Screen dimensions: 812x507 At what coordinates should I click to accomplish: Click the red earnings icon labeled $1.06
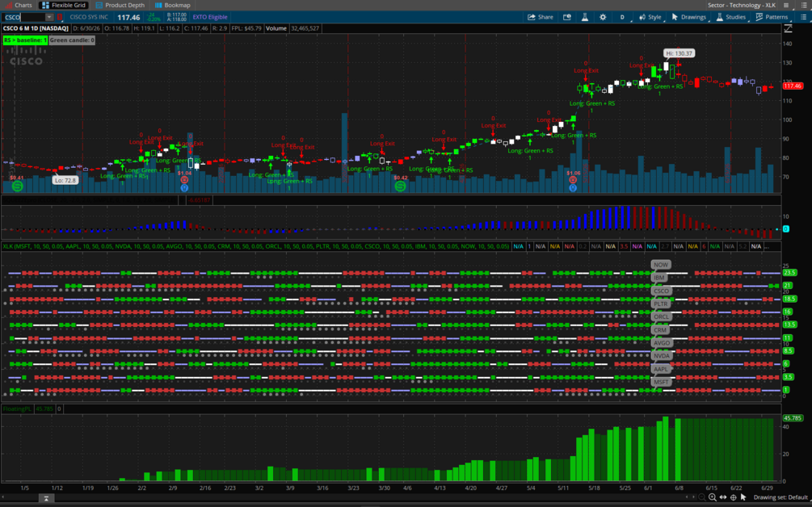[573, 180]
